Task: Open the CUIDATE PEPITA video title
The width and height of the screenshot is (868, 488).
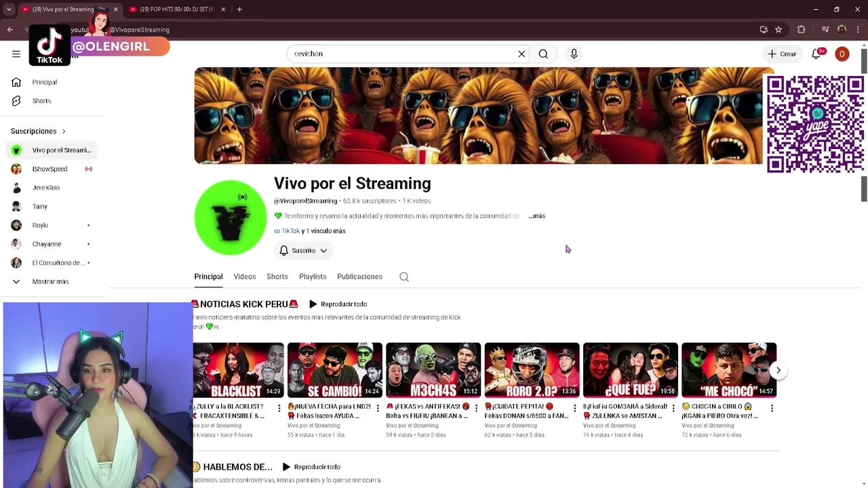Action: click(x=526, y=411)
